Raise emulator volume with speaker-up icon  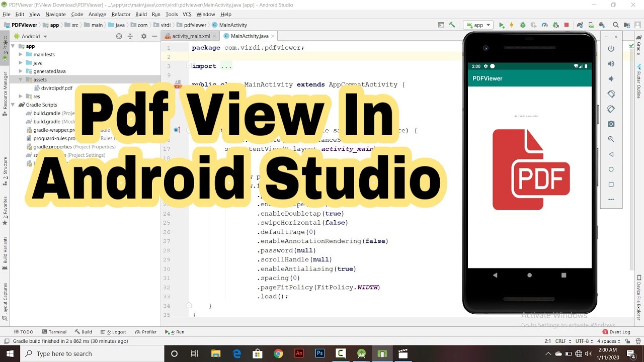[611, 64]
